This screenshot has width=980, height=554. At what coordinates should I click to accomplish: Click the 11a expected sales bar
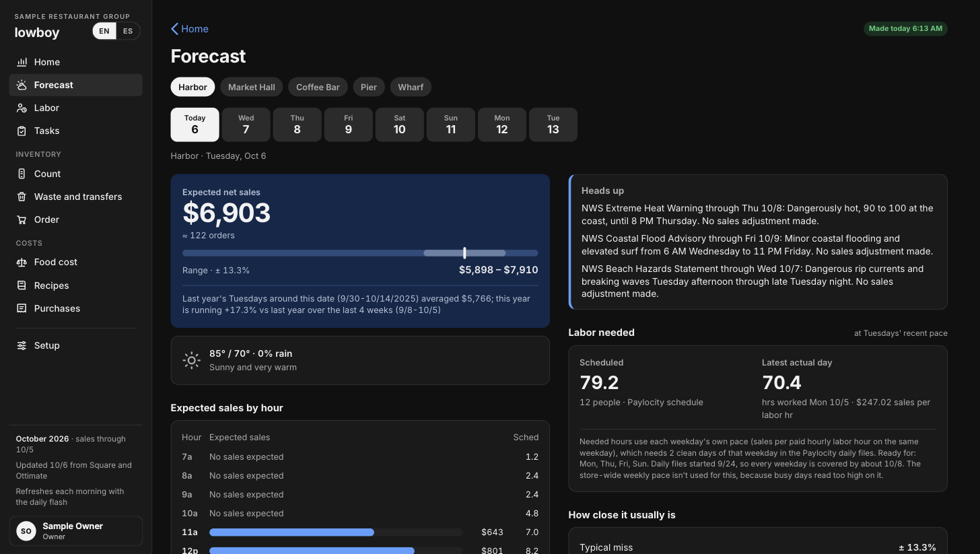coord(291,532)
